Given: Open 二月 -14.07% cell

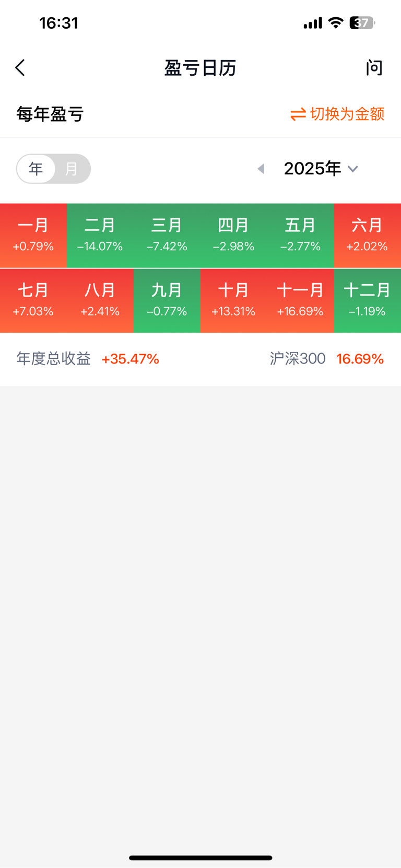Looking at the screenshot, I should (100, 236).
